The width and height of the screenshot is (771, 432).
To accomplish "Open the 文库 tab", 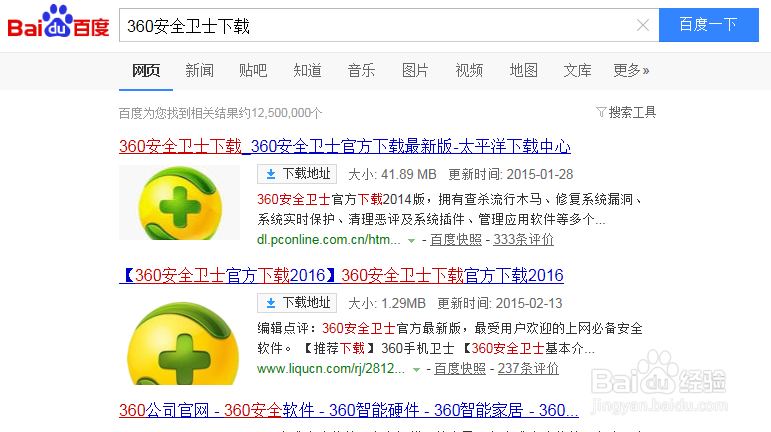I will (x=577, y=71).
